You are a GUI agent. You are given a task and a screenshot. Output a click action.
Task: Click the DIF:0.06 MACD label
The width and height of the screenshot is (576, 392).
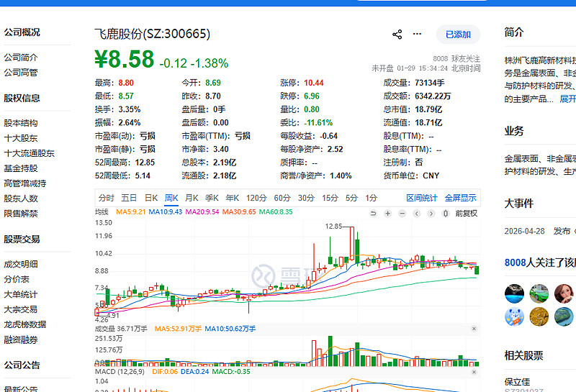165,372
